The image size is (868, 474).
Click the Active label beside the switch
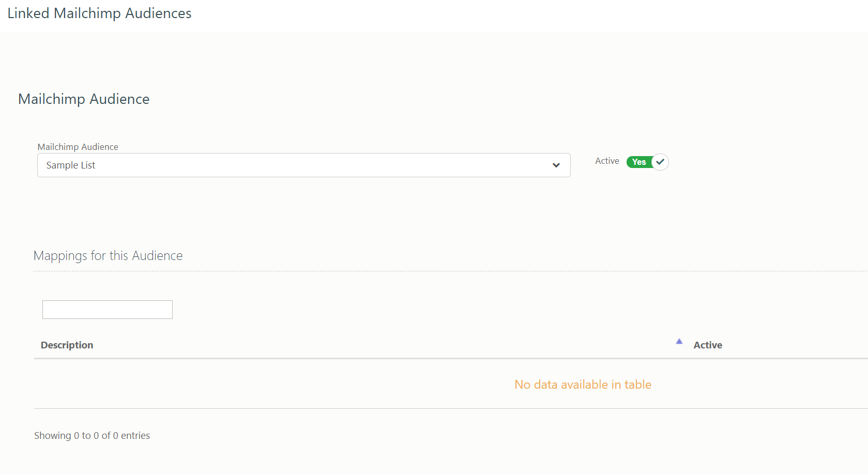[607, 161]
